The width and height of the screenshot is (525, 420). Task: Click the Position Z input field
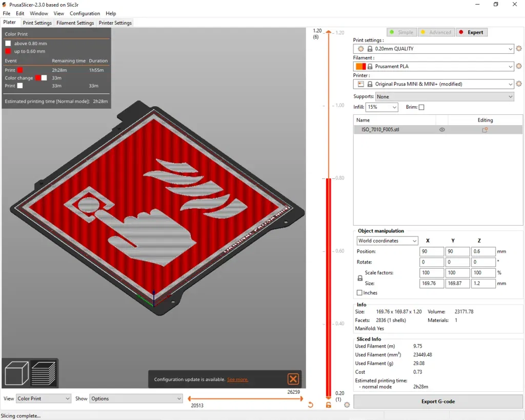(x=483, y=251)
